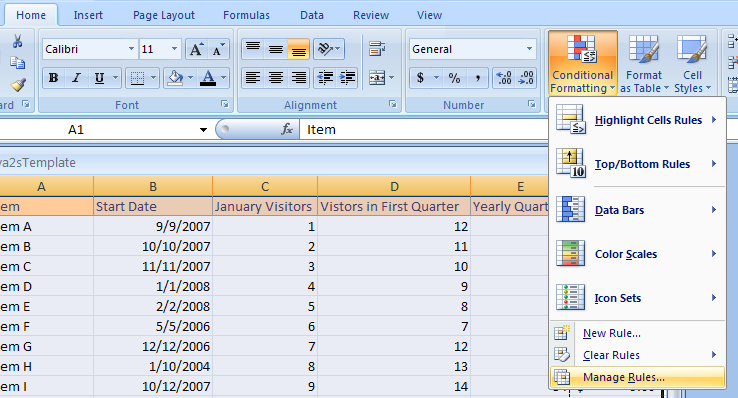Screen dimensions: 738x398
Task: Click the Copy icon
Action: click(18, 63)
